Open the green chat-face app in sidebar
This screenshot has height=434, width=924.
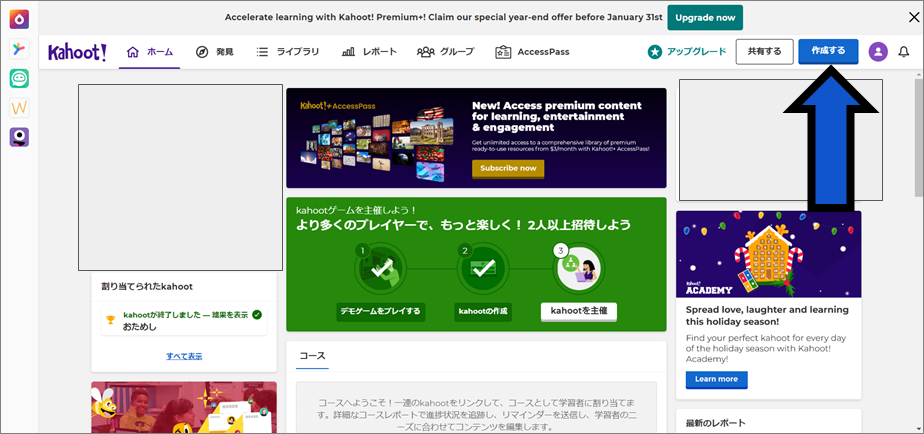pos(19,78)
